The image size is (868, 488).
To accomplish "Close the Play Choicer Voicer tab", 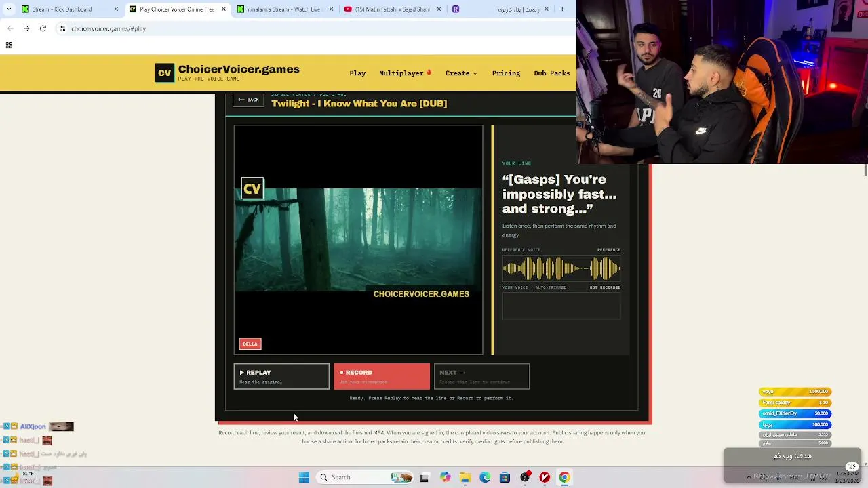I will (x=224, y=9).
